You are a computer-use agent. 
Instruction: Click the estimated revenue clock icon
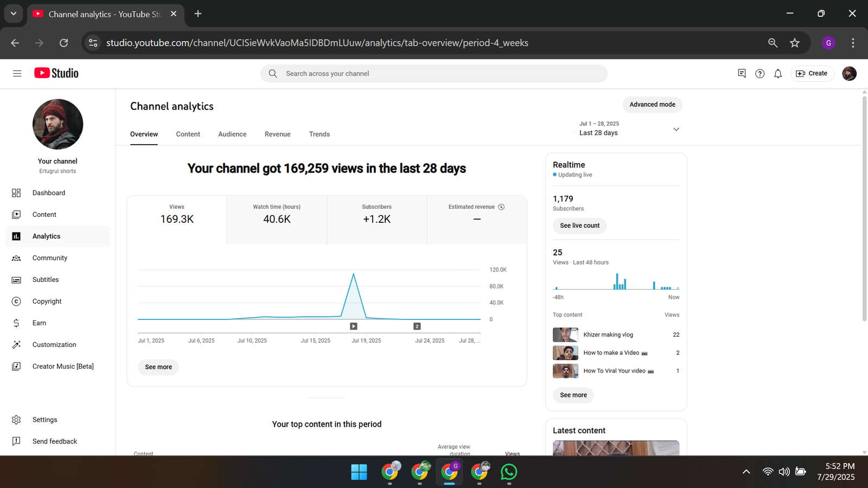501,207
